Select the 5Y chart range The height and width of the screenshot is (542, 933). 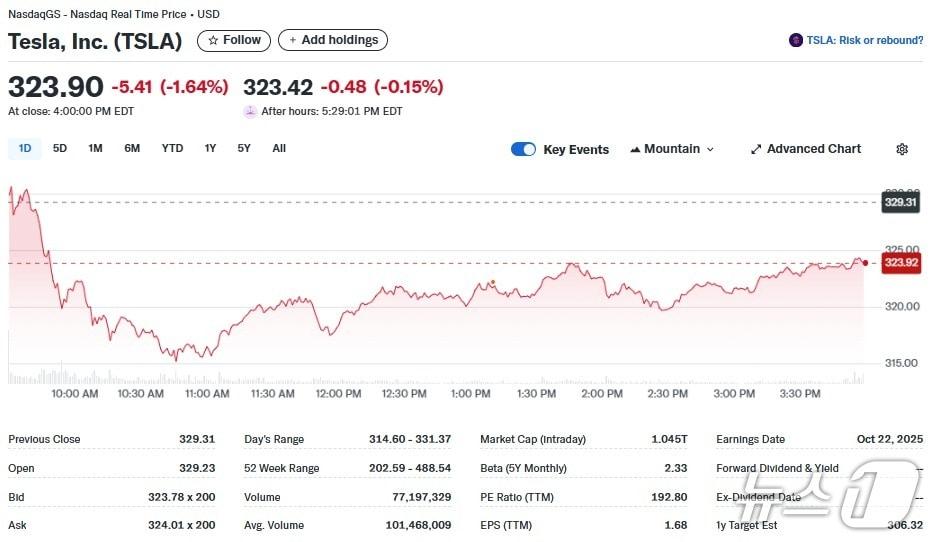coord(244,148)
